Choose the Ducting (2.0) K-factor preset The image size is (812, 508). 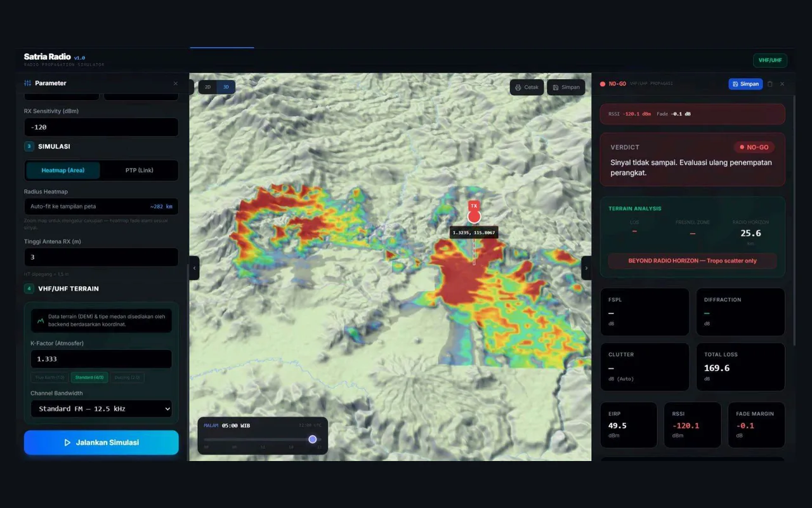click(x=128, y=377)
